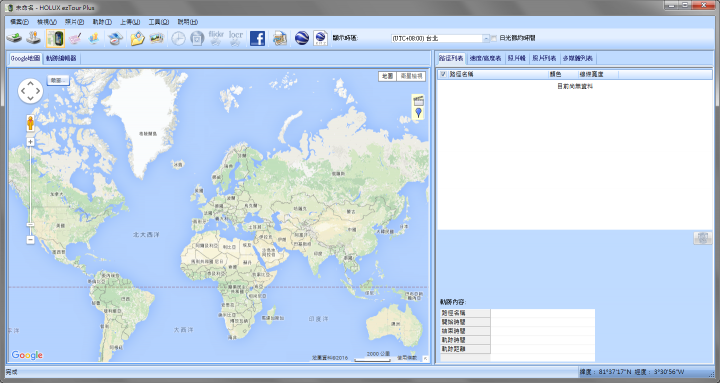
Task: Pan the map down with the down arrow
Action: [x=30, y=99]
